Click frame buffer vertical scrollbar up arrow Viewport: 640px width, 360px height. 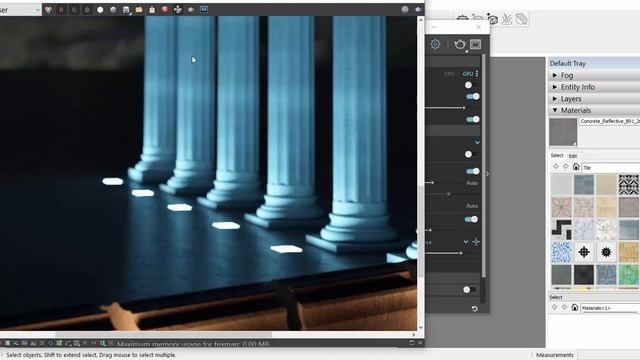point(420,20)
